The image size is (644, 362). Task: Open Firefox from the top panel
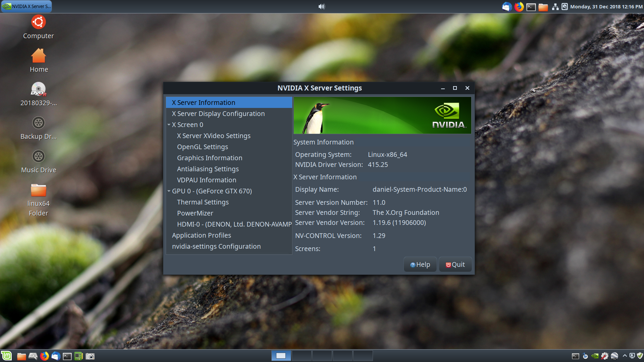pos(519,7)
